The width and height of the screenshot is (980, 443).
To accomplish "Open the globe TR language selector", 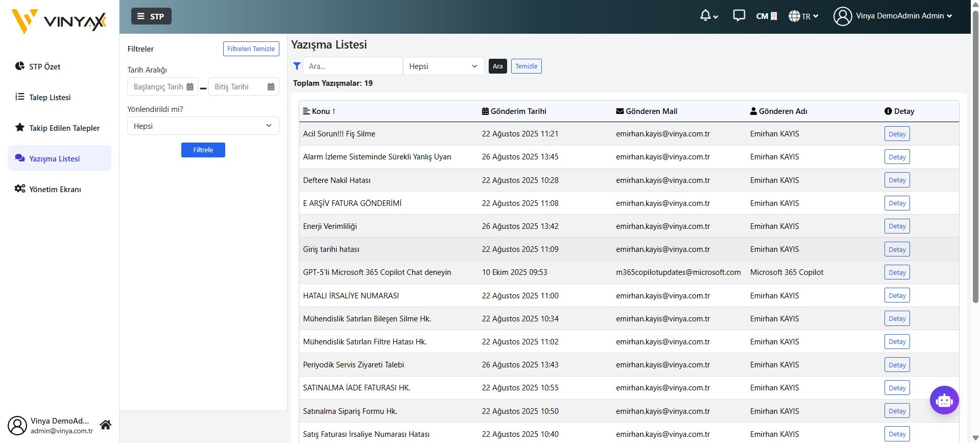I will click(803, 16).
